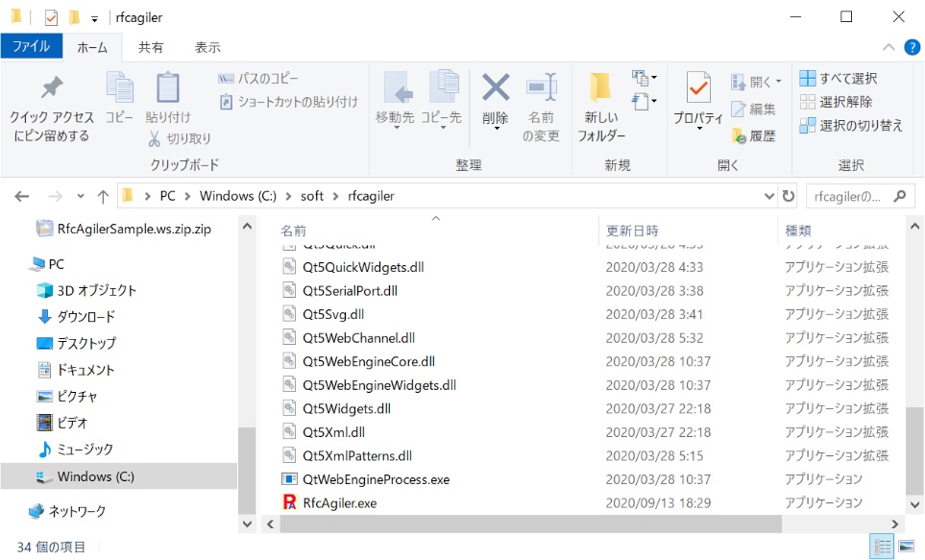Viewport: 925px width, 560px height.
Task: Open ドキュメント in navigation pane
Action: coord(76,370)
